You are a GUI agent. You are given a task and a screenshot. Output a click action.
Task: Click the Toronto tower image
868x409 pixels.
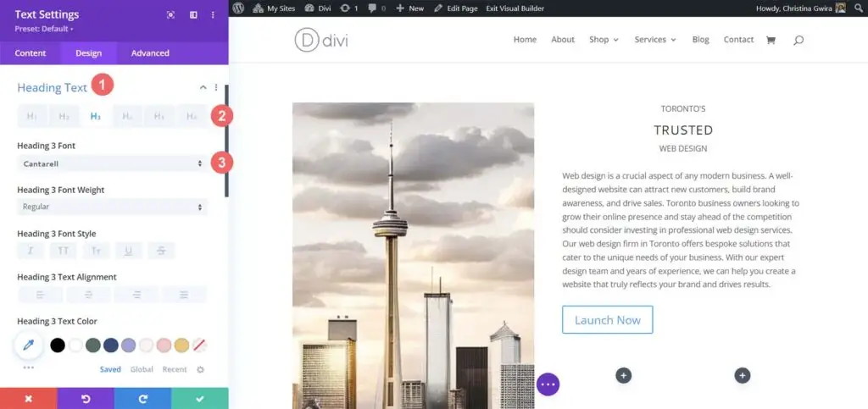point(413,256)
